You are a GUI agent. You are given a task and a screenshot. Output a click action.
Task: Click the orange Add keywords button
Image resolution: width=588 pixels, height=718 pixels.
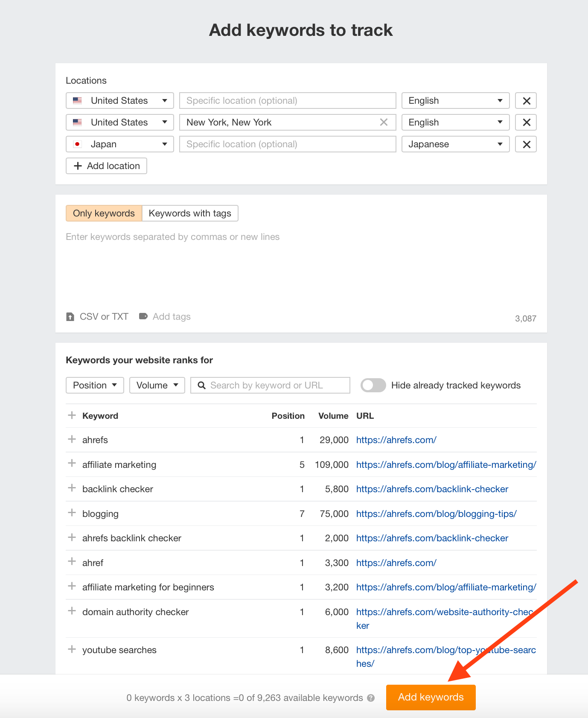(431, 698)
